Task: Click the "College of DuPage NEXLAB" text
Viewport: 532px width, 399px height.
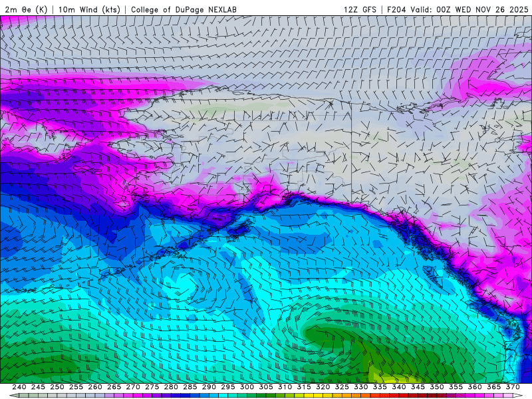Action: [184, 9]
